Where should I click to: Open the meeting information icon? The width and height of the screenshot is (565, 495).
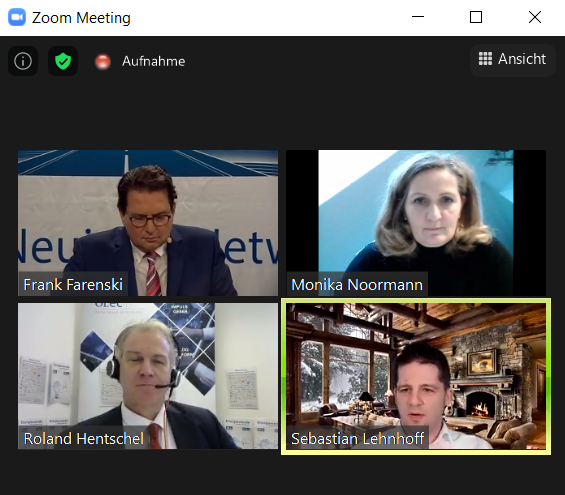pyautogui.click(x=23, y=61)
